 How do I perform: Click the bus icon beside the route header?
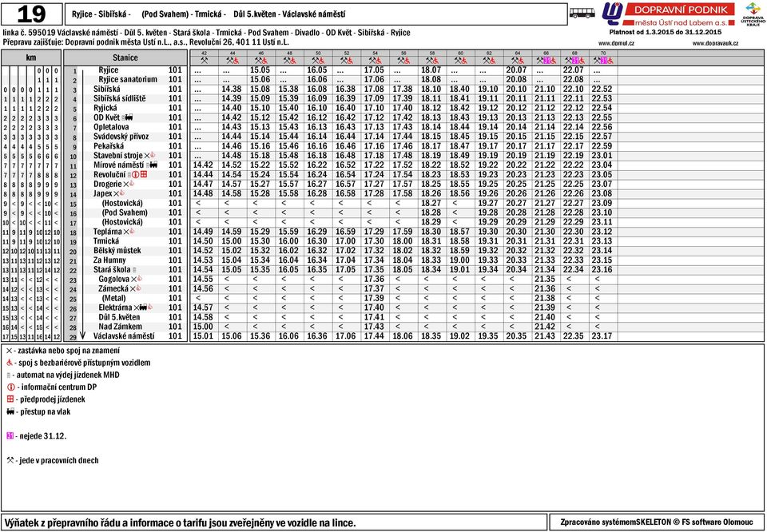pyautogui.click(x=582, y=13)
